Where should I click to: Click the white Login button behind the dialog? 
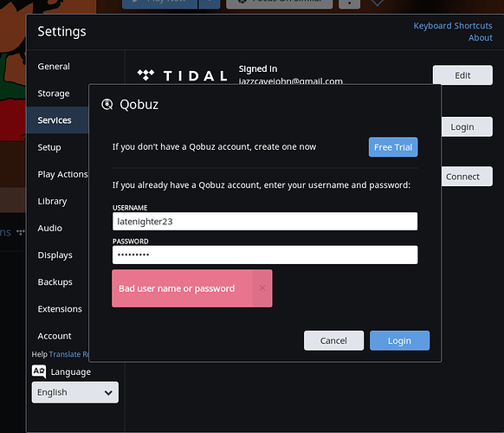pyautogui.click(x=467, y=127)
